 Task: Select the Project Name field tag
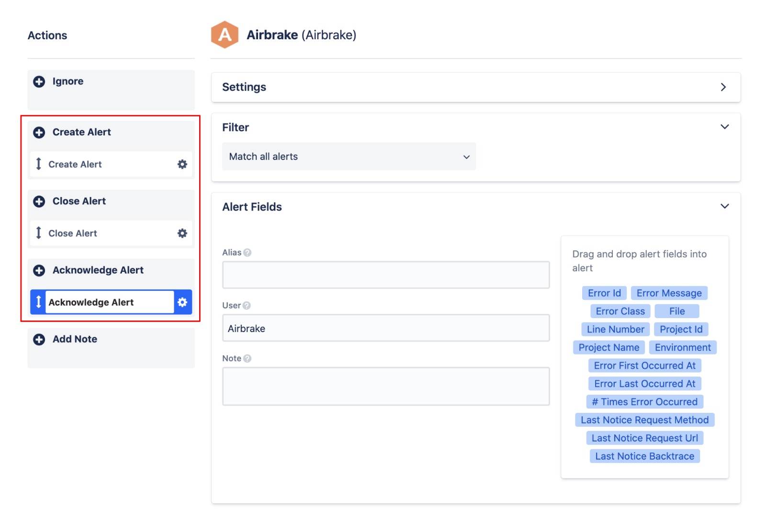click(609, 348)
